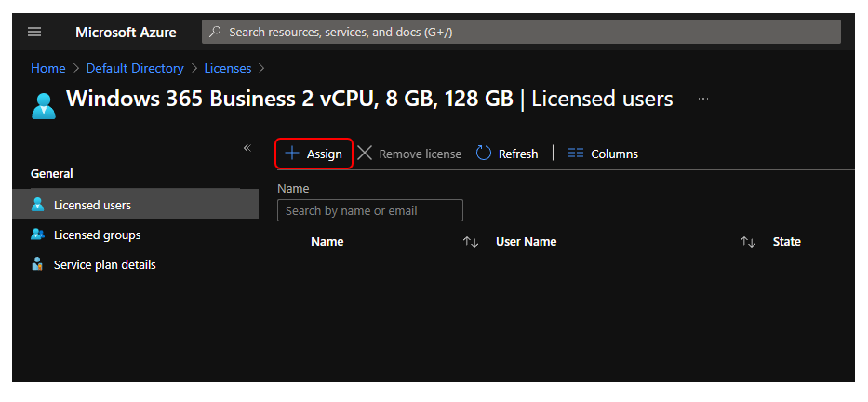868x402 pixels.
Task: Click the sort arrows next to Name
Action: click(x=471, y=242)
